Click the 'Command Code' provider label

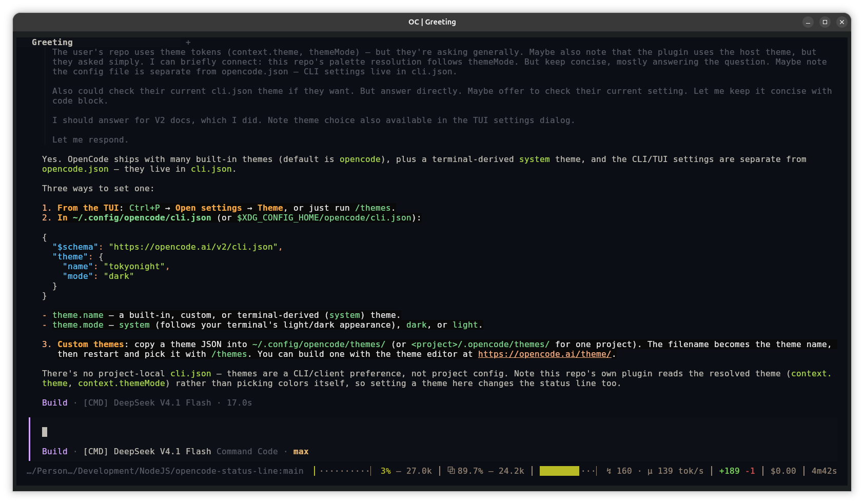tap(247, 452)
